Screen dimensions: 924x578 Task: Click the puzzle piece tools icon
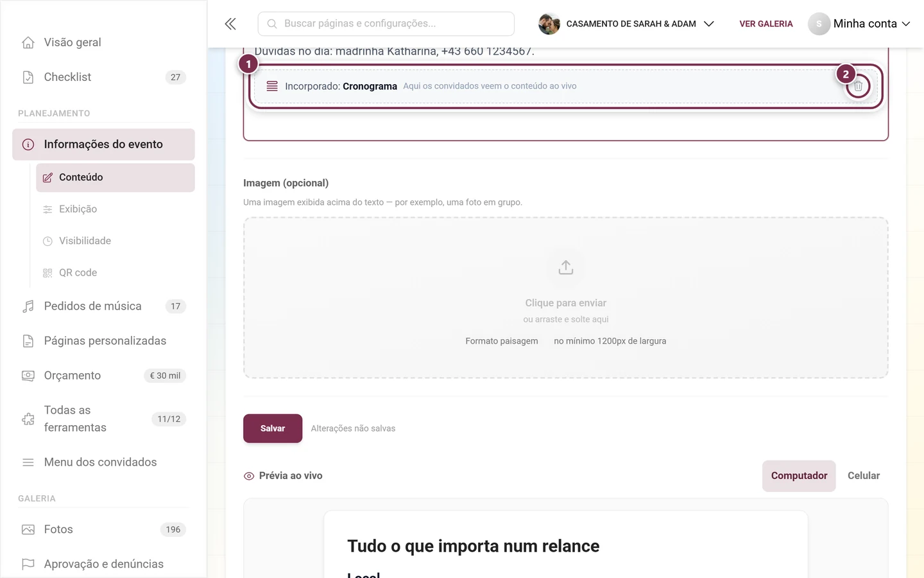(28, 419)
